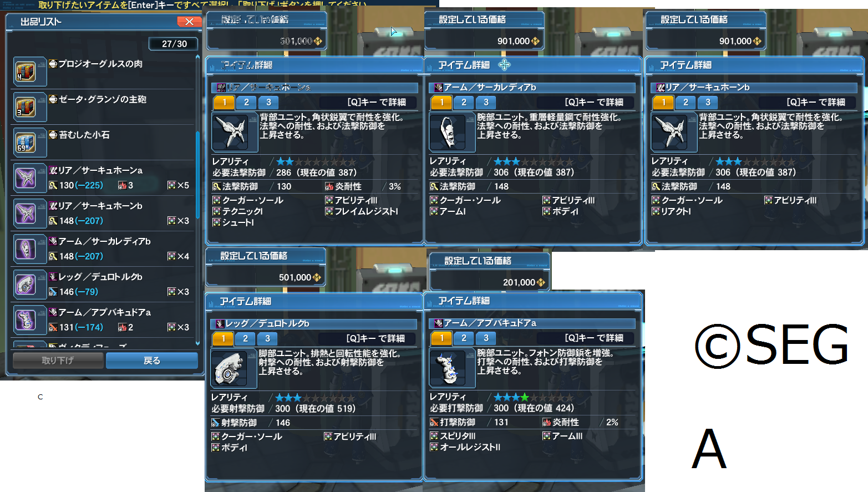Click the move cursor icon beside アイテム詳細
The width and height of the screenshot is (868, 492).
coord(504,65)
